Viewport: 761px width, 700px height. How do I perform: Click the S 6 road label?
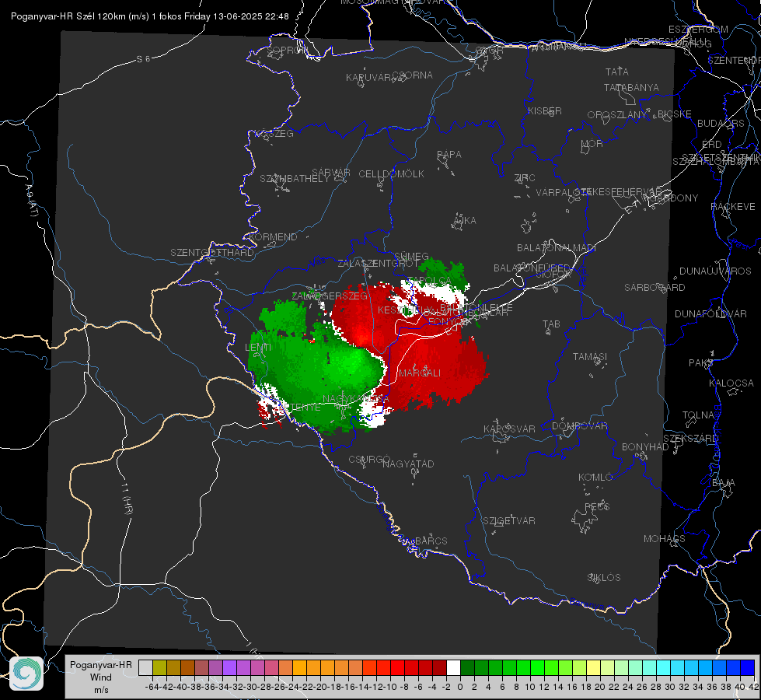point(143,59)
